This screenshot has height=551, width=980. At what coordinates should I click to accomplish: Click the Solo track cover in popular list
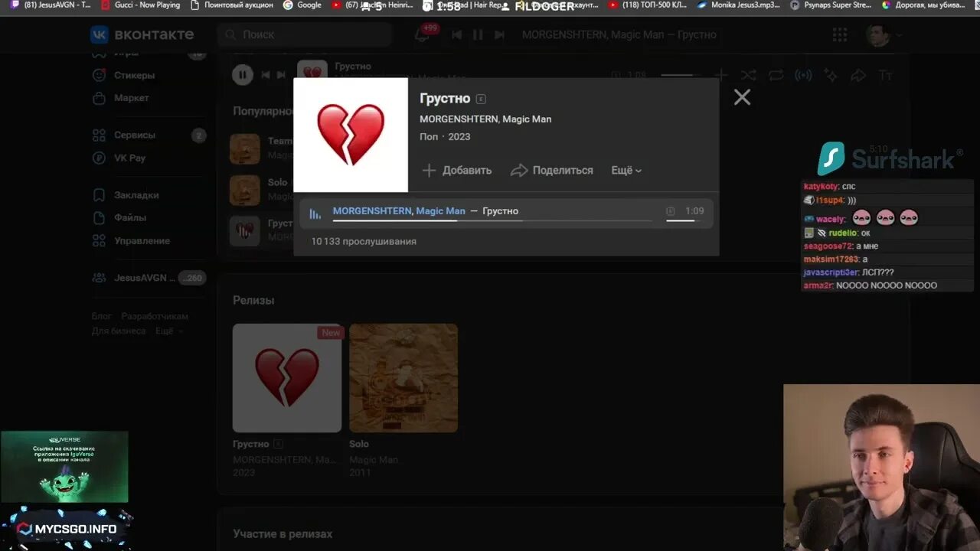(245, 189)
